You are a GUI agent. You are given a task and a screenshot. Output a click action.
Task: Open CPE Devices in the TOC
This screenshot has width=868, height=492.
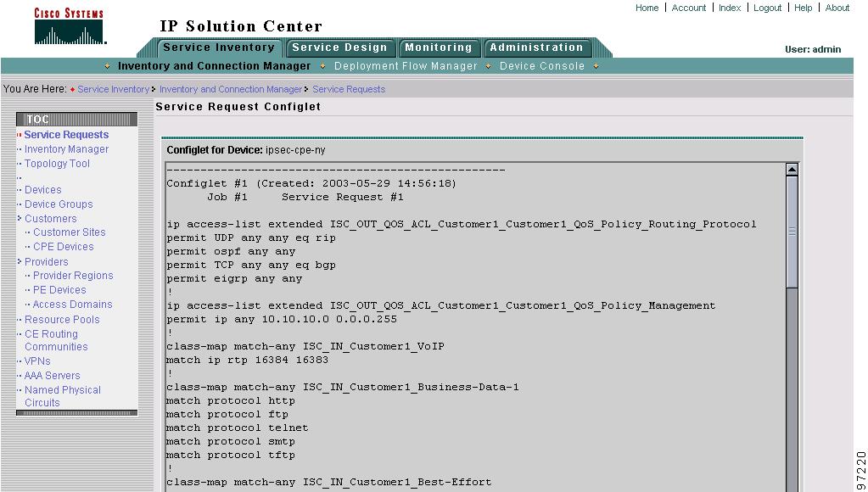point(63,247)
